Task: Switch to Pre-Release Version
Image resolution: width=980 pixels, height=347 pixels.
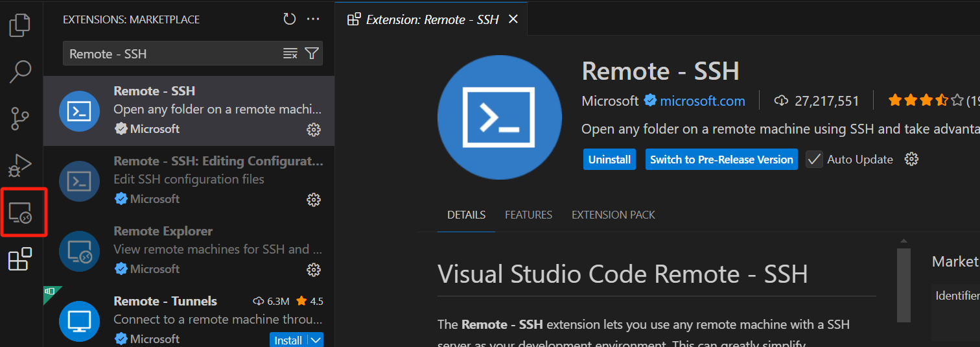Action: [721, 160]
